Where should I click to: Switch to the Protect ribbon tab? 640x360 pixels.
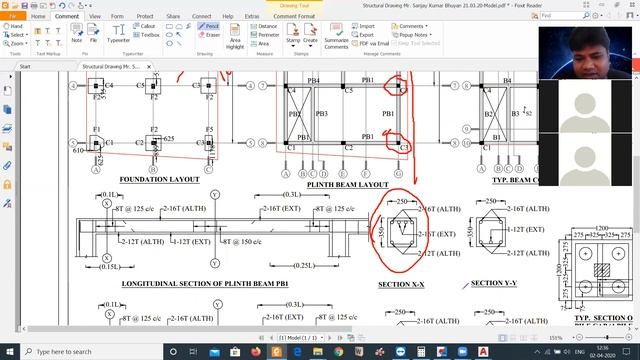tap(145, 16)
